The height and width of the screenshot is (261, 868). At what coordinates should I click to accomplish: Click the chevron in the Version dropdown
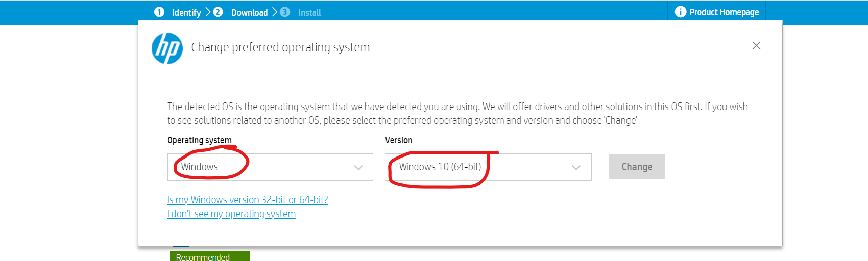click(x=576, y=168)
